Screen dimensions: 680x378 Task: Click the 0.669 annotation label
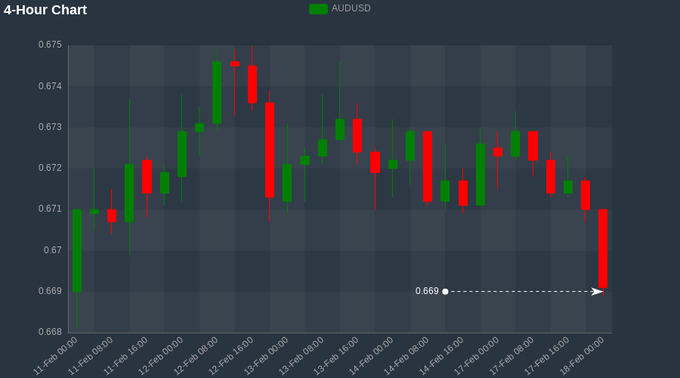[x=427, y=291]
